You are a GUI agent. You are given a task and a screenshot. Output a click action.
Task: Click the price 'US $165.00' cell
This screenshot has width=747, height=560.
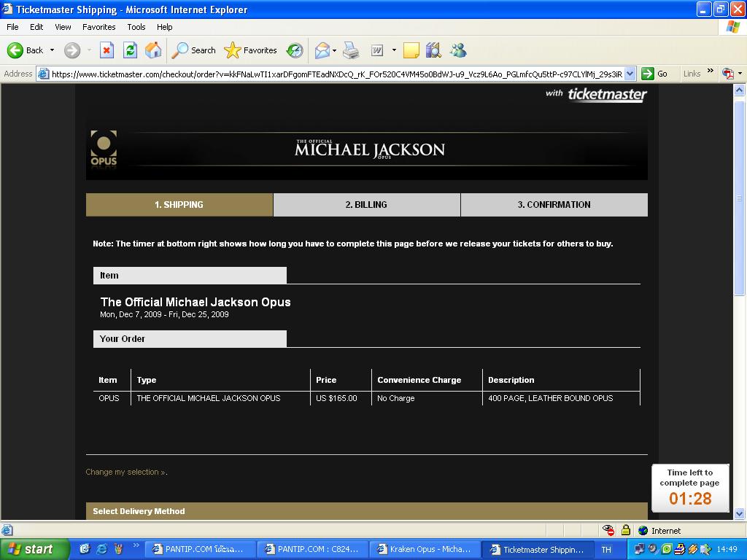tap(336, 398)
